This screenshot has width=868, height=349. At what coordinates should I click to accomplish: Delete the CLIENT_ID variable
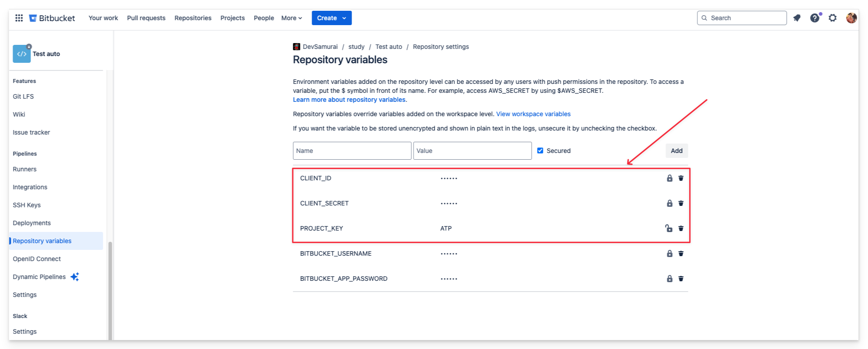point(681,178)
